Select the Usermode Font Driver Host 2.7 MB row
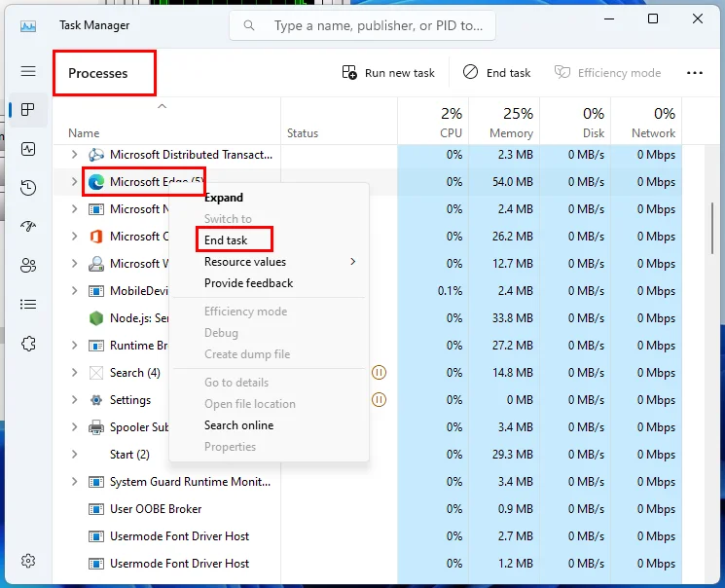The width and height of the screenshot is (725, 588). 368,536
